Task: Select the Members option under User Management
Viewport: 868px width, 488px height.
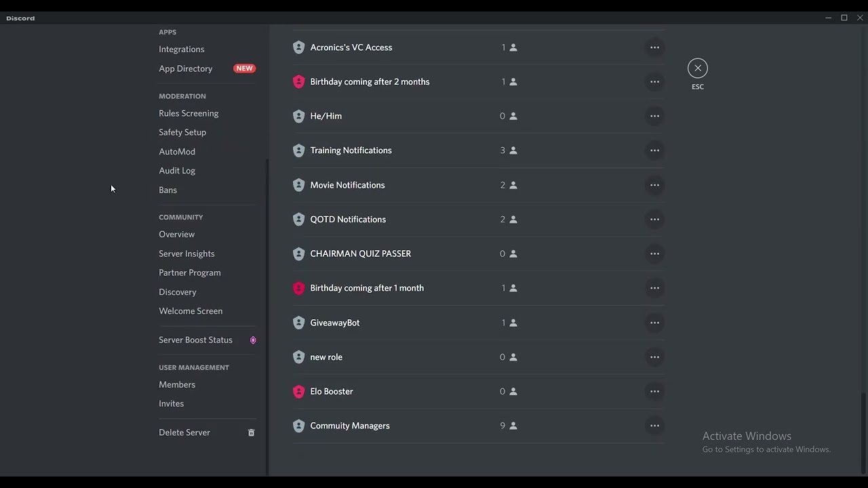Action: coord(177,384)
